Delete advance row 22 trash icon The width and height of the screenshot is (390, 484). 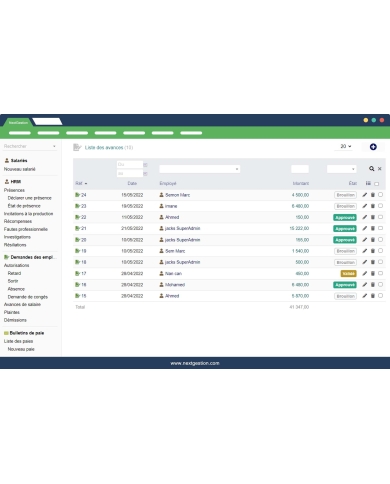click(373, 217)
